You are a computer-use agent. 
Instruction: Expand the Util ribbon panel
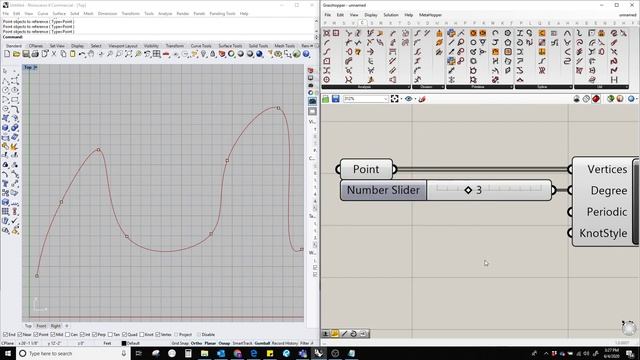pyautogui.click(x=601, y=87)
